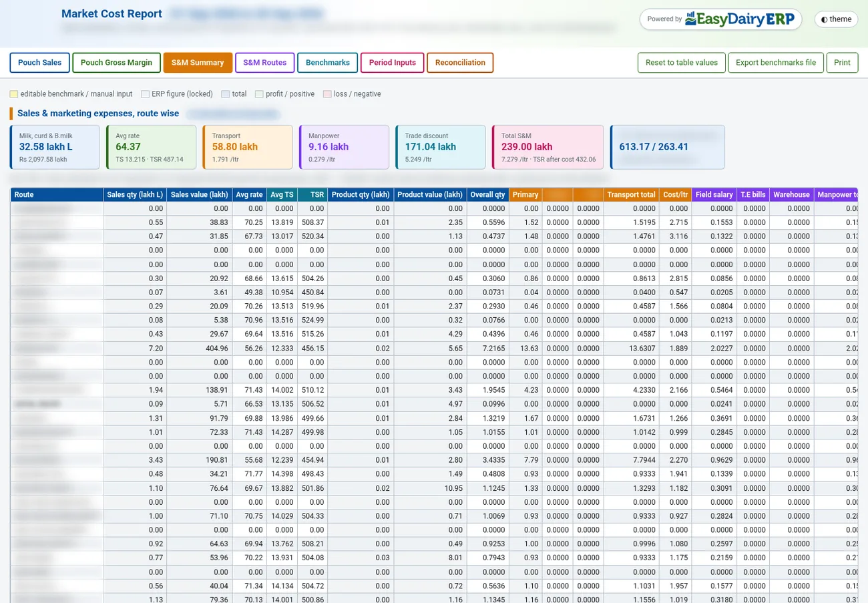Click the Transport total column header
The image size is (868, 603).
click(x=631, y=195)
